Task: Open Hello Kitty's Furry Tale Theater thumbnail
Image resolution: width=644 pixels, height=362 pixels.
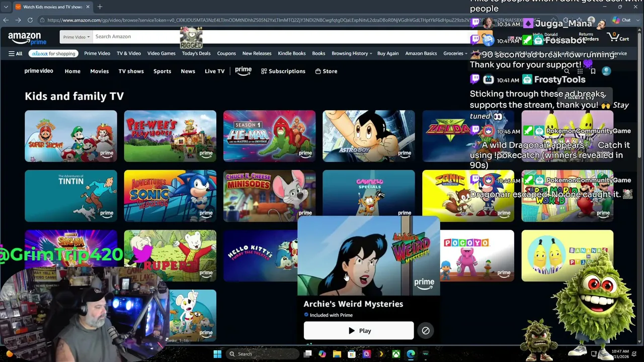Action: click(x=260, y=256)
